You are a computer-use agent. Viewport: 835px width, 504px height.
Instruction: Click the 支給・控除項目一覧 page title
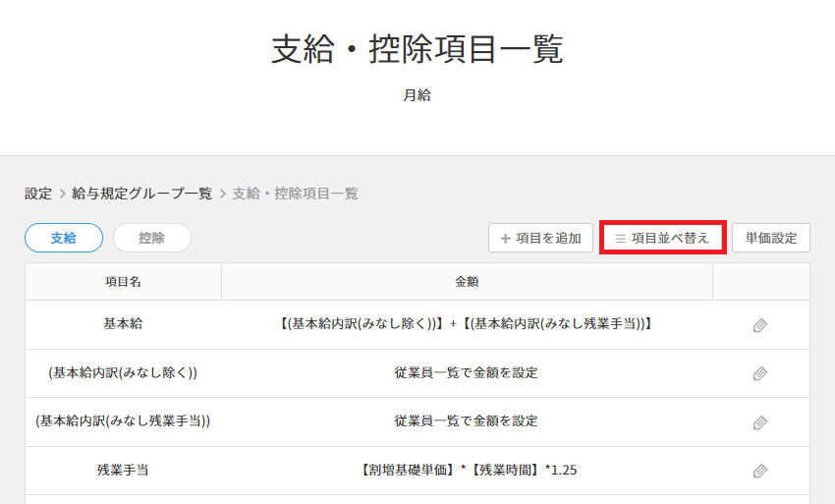coord(417,49)
